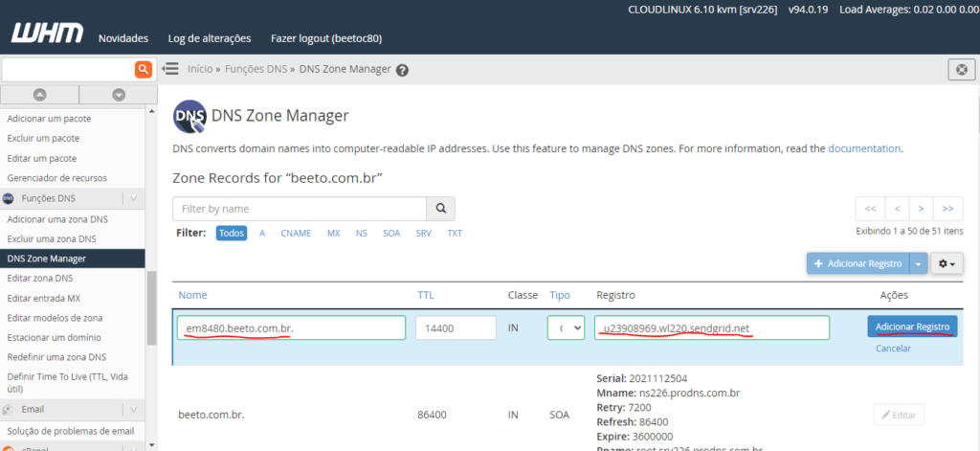Filter records by SRV type

tap(423, 234)
